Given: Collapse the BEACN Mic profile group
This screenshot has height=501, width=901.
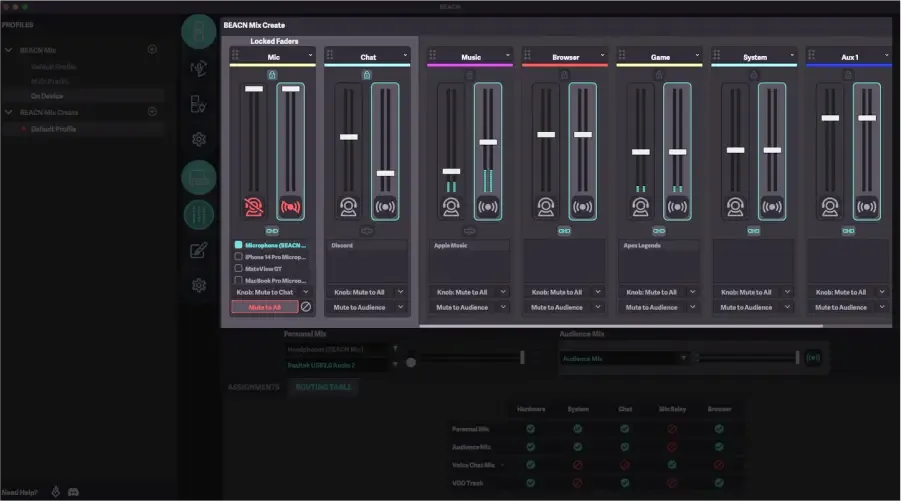Looking at the screenshot, I should 9,50.
